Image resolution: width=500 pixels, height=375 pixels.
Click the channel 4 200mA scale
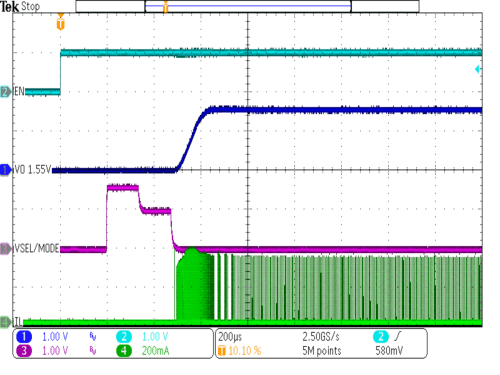pyautogui.click(x=155, y=351)
